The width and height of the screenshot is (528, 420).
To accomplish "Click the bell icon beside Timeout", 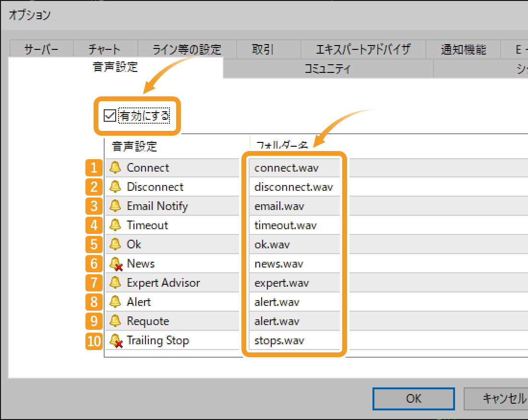I will pos(116,225).
